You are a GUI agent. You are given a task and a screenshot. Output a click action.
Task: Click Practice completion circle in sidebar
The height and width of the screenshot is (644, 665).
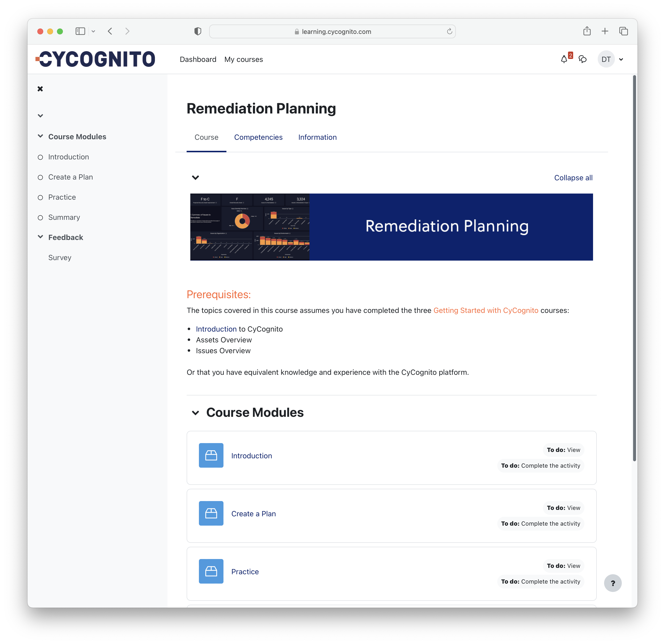tap(40, 197)
